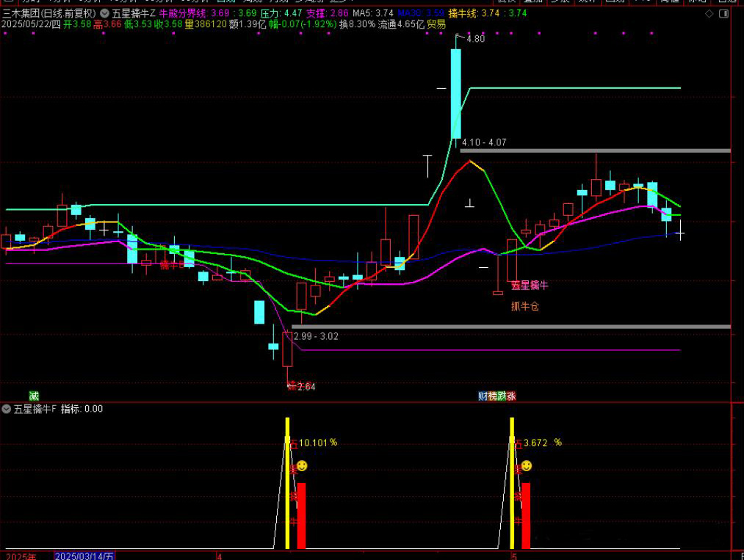Click the 贸易 sector link

(436, 24)
